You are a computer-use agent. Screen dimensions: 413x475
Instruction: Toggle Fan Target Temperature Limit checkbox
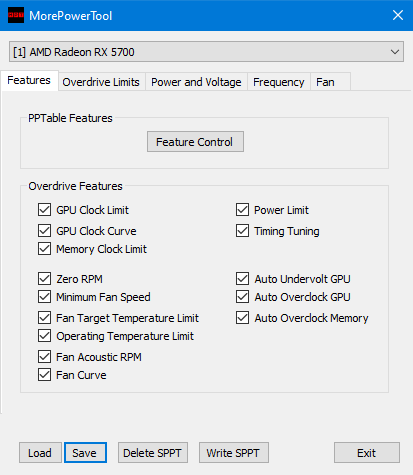44,318
